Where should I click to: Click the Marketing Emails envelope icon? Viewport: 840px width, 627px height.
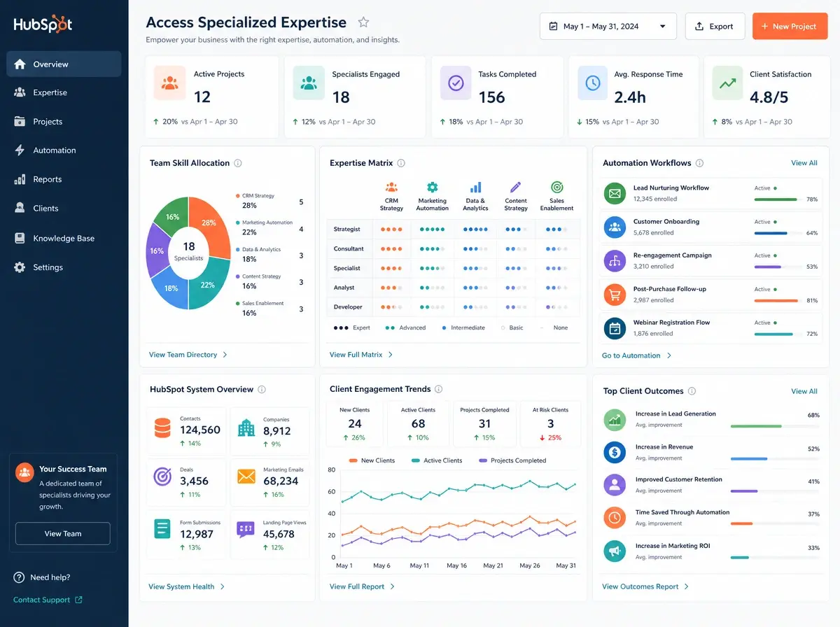point(246,477)
